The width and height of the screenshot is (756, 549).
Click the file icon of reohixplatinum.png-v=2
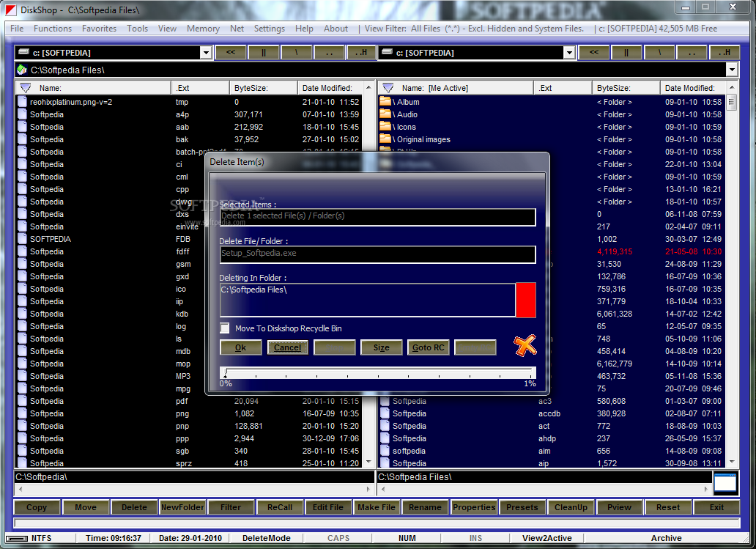point(22,102)
